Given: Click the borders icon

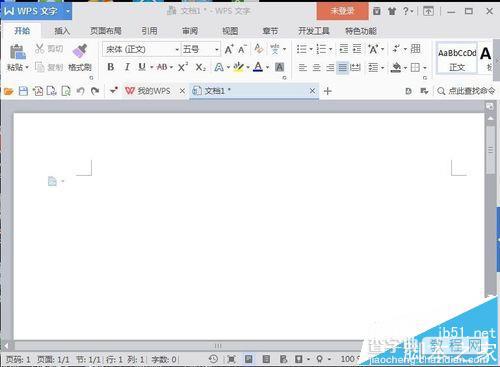Looking at the screenshot, I should [x=415, y=68].
